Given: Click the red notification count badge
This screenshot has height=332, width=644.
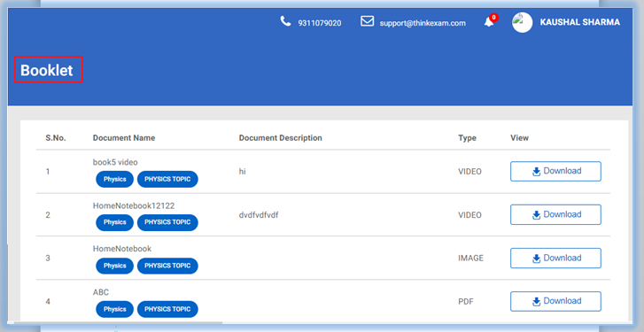Looking at the screenshot, I should point(493,17).
